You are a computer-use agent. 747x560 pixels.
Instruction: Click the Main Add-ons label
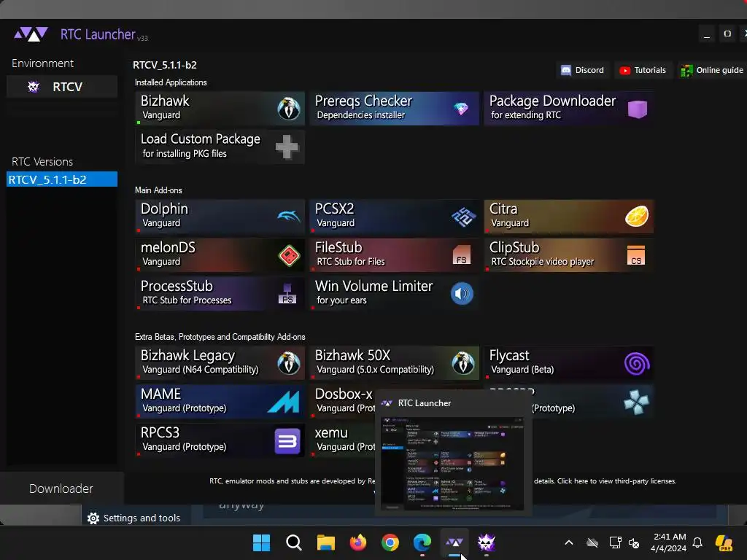coord(158,190)
